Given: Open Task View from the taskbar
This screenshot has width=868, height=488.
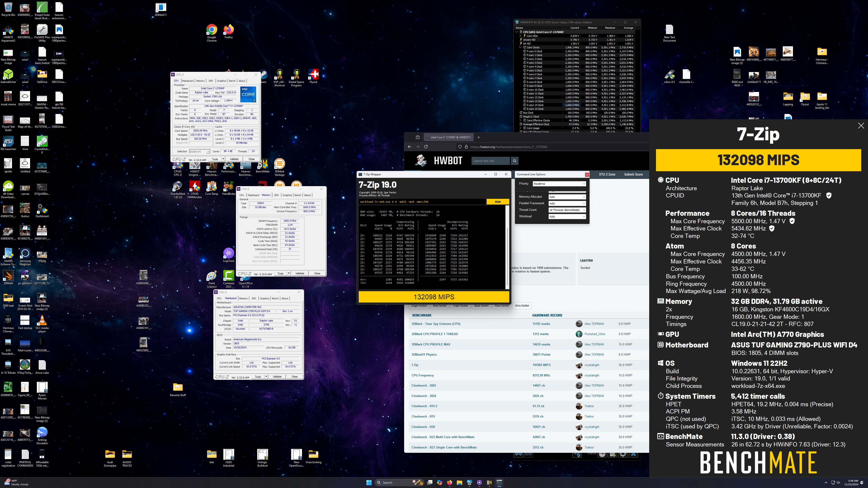Looking at the screenshot, I should point(430,483).
